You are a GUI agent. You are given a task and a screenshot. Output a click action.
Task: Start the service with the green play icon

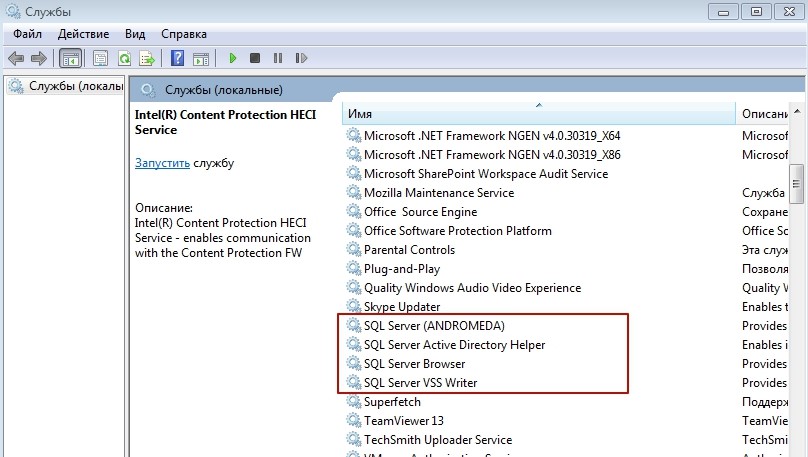pyautogui.click(x=233, y=58)
